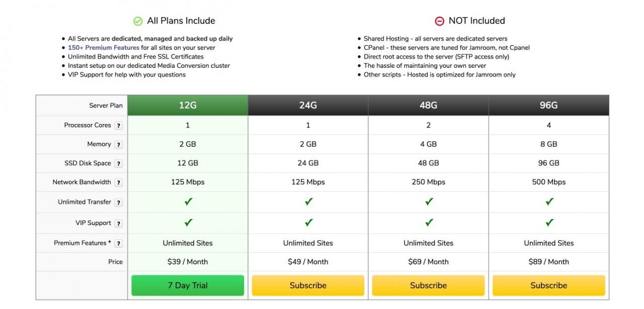Open the 150+ Premium Features link
644x309 pixels.
click(x=104, y=48)
